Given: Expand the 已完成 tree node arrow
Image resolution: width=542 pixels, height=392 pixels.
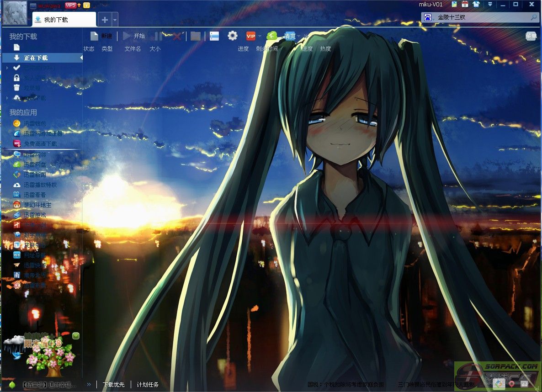Looking at the screenshot, I should click(7, 68).
